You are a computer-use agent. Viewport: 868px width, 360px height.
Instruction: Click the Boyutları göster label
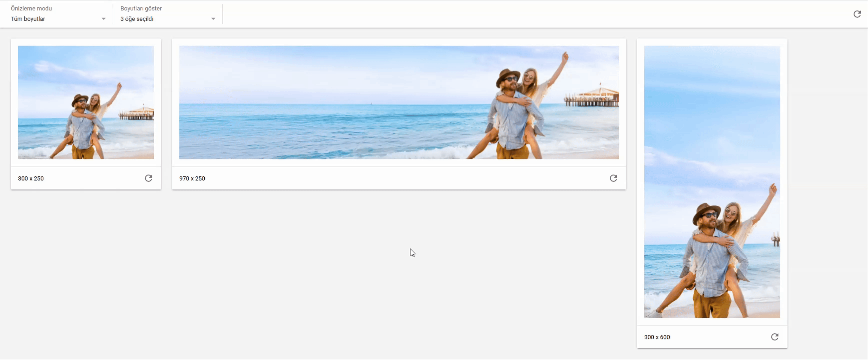(141, 8)
